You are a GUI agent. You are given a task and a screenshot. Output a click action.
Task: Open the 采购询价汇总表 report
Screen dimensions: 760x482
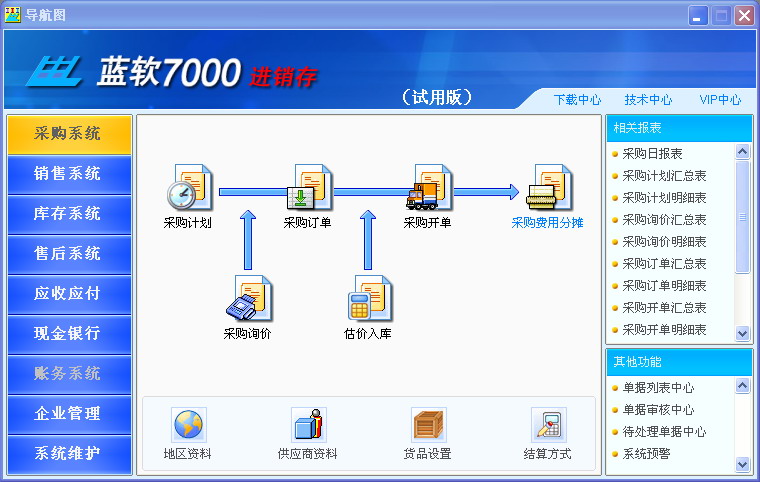664,220
